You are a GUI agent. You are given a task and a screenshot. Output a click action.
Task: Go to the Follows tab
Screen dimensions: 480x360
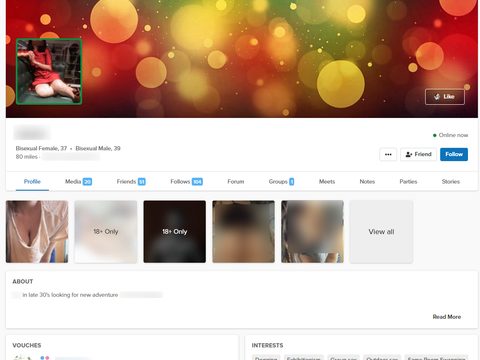click(186, 182)
